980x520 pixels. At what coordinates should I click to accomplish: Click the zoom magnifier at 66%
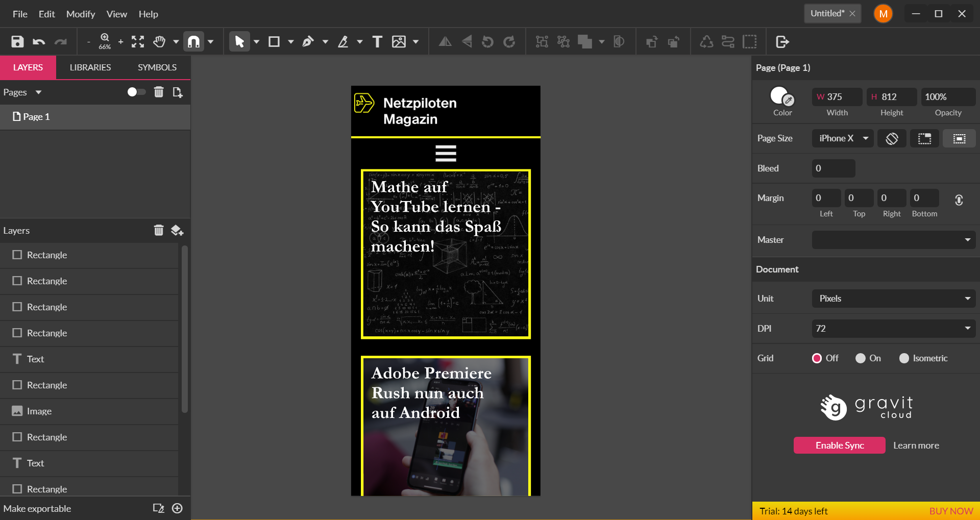tap(105, 41)
